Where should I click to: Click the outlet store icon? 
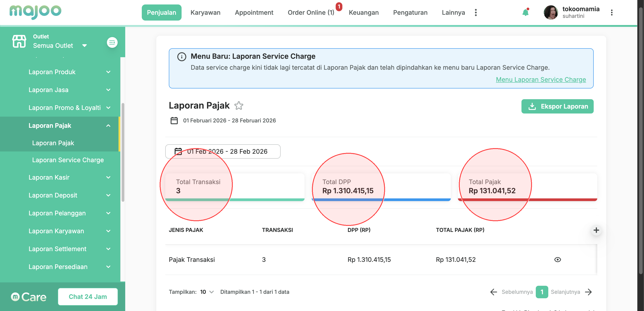coord(19,42)
